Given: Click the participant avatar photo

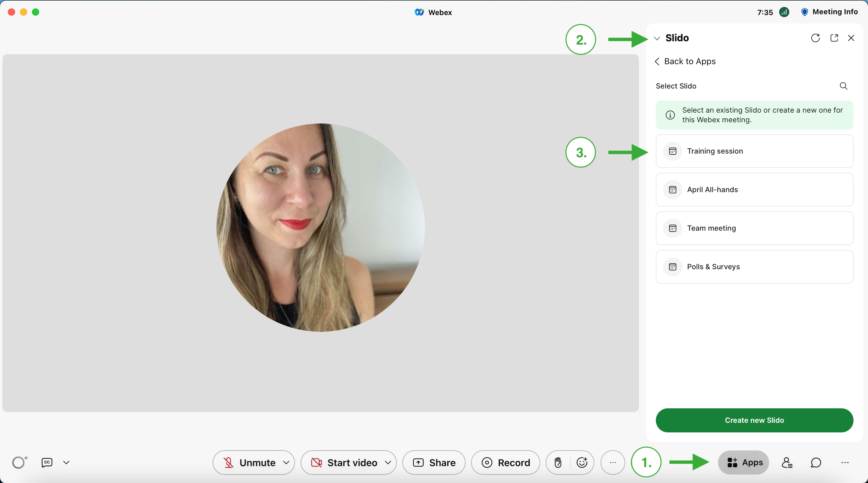Looking at the screenshot, I should point(320,228).
